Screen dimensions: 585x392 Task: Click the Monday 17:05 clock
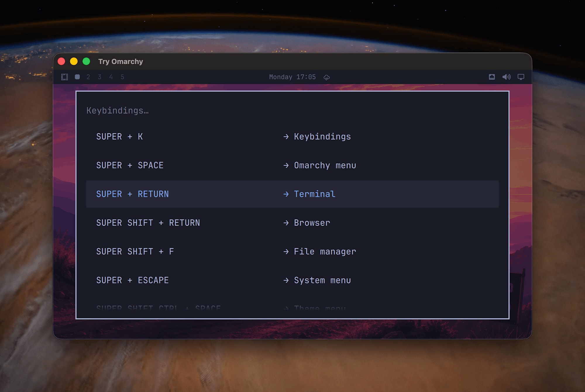tap(292, 77)
